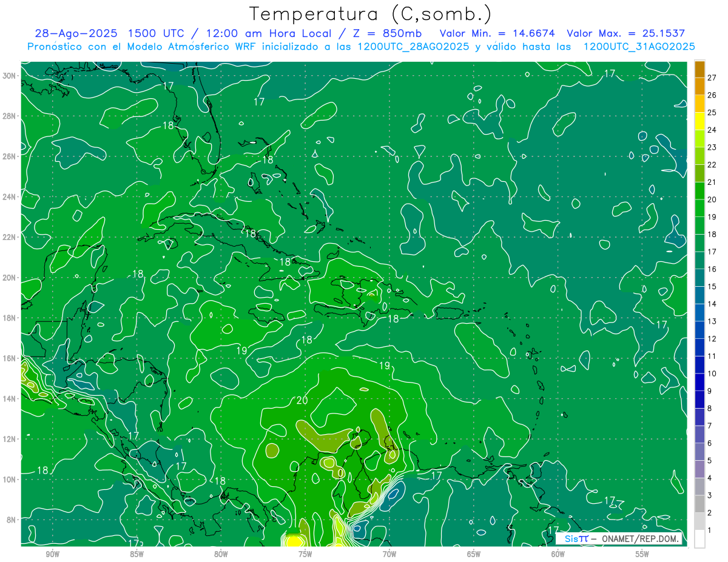Click legend value "25" on color scale

pyautogui.click(x=712, y=113)
